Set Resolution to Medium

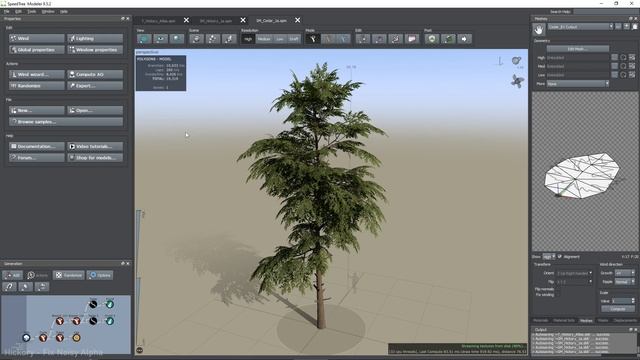[264, 39]
